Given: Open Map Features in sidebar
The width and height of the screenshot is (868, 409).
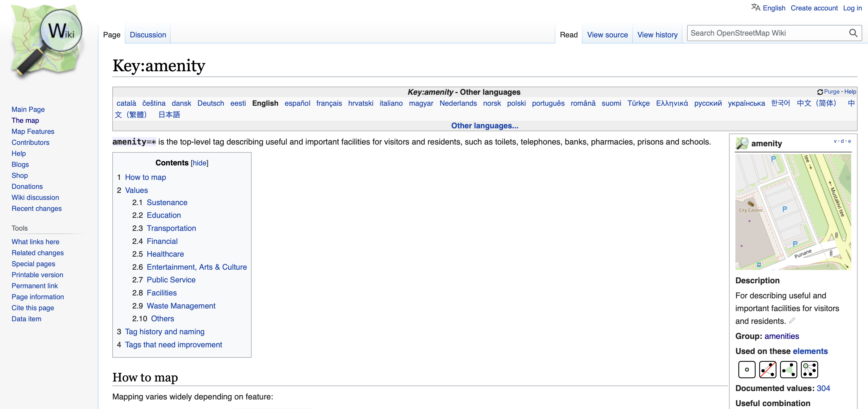Looking at the screenshot, I should 33,132.
